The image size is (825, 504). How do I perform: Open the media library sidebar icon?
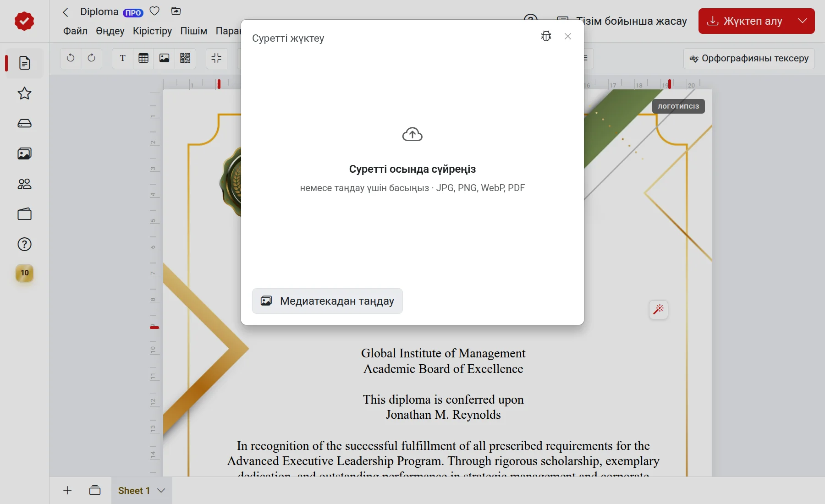pos(24,154)
